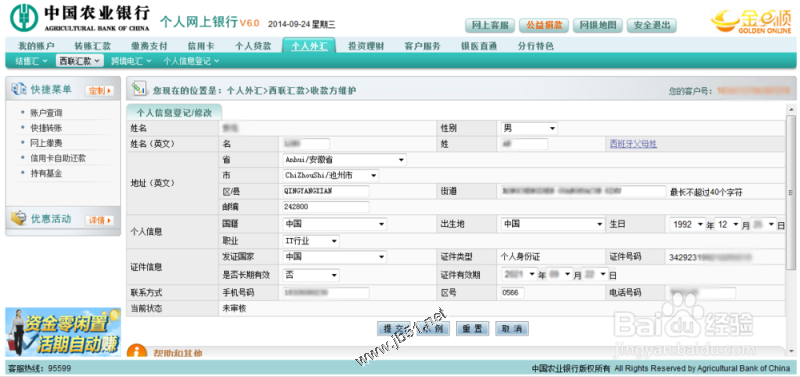Viewport: 800px width, 377px height.
Task: Open the 出生地 birthplace dropdown
Action: 552,224
